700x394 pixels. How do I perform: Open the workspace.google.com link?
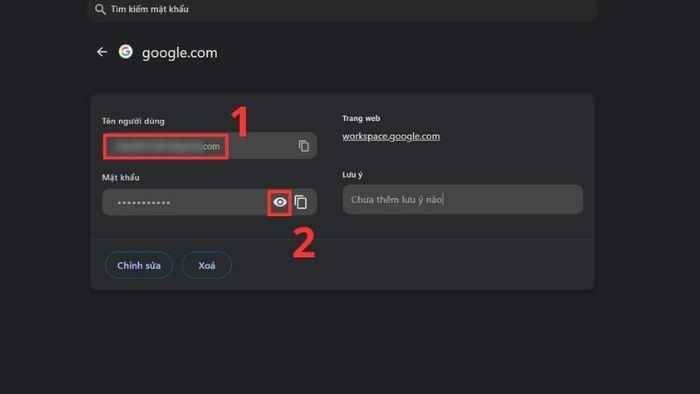tap(391, 136)
